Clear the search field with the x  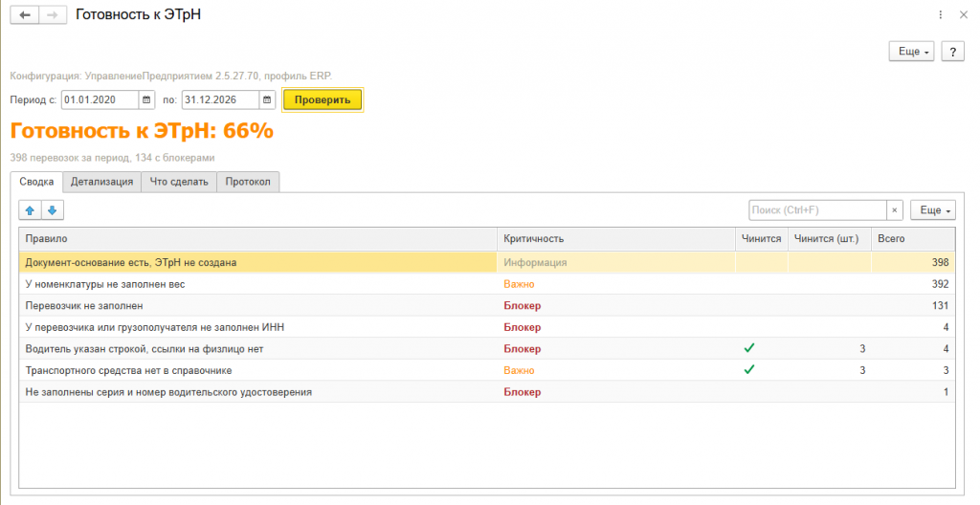pos(895,210)
